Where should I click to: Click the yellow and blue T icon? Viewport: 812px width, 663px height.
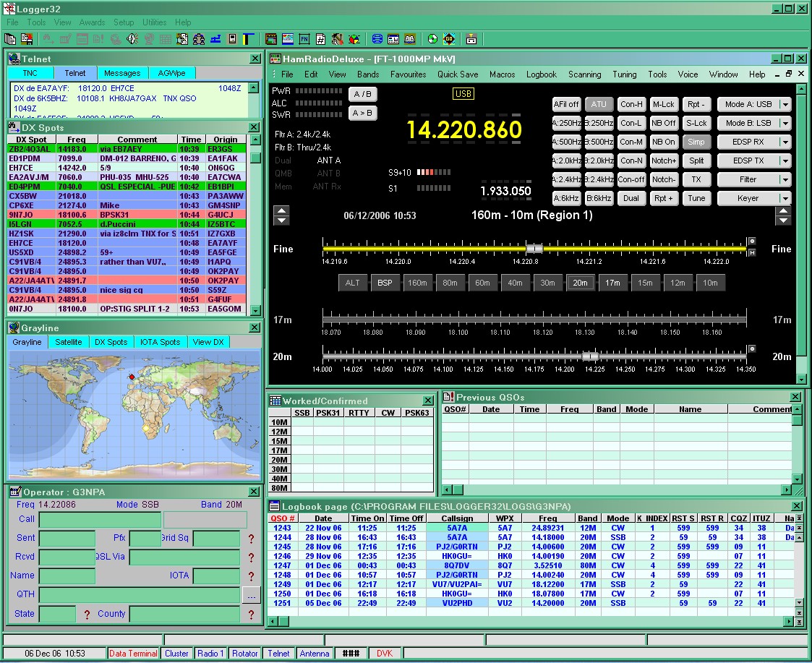[249, 39]
